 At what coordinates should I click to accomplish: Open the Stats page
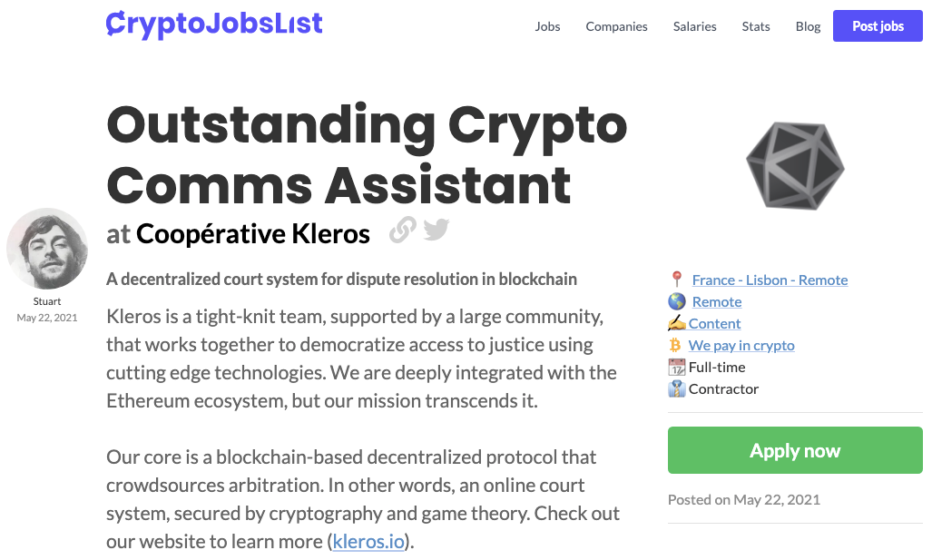point(755,26)
